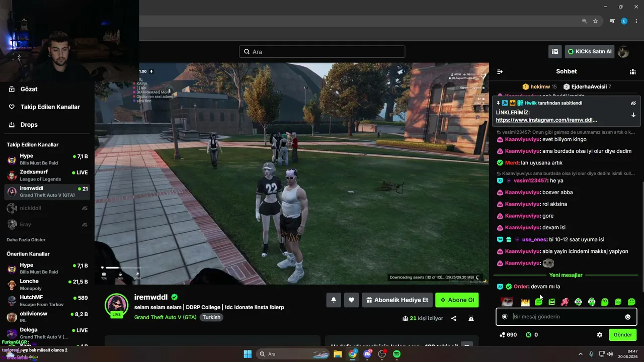644x362 pixels.
Task: Open the Chrome profile avatar button
Action: (x=624, y=21)
